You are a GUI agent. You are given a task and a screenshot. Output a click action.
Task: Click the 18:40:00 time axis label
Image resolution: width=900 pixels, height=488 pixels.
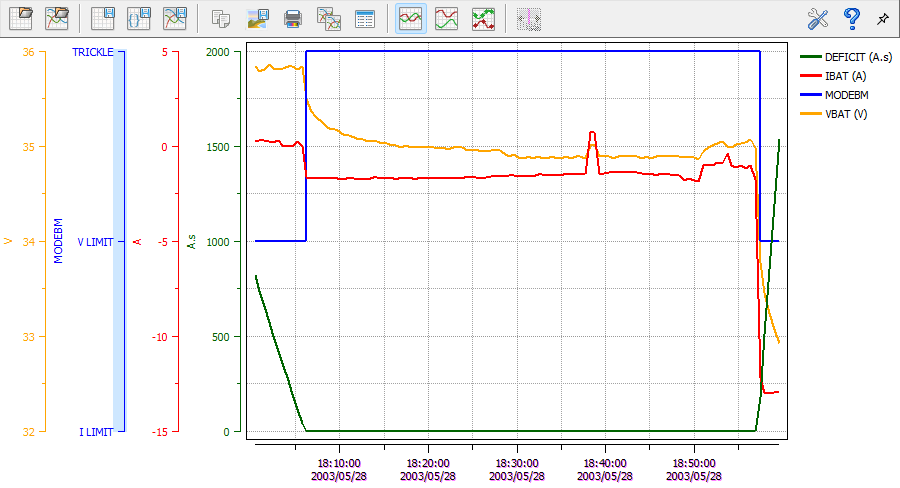pos(605,469)
